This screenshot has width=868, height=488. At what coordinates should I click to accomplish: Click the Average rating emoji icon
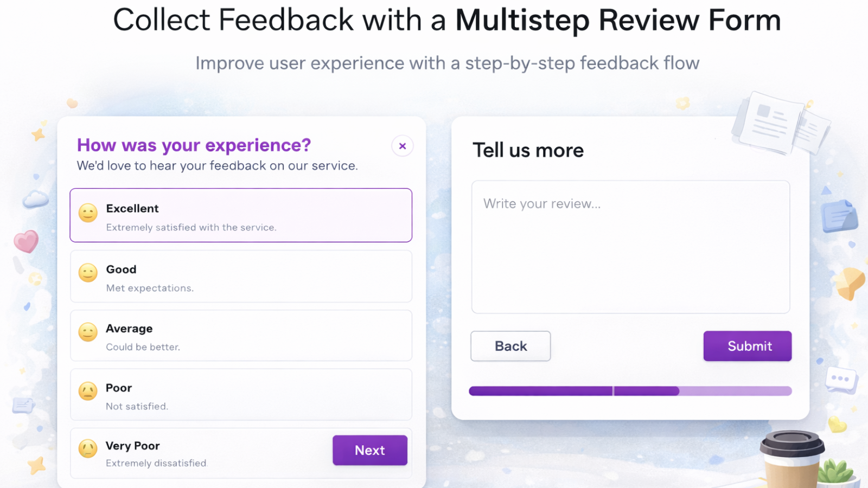(x=87, y=332)
